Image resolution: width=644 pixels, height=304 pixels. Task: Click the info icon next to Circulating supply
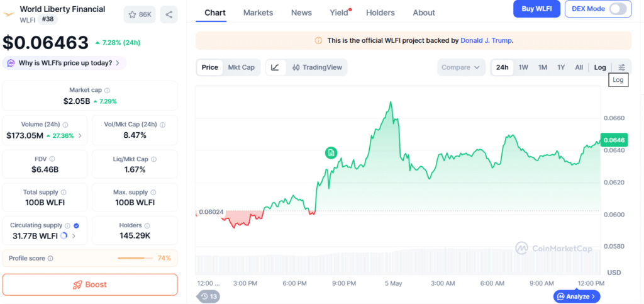click(x=68, y=225)
